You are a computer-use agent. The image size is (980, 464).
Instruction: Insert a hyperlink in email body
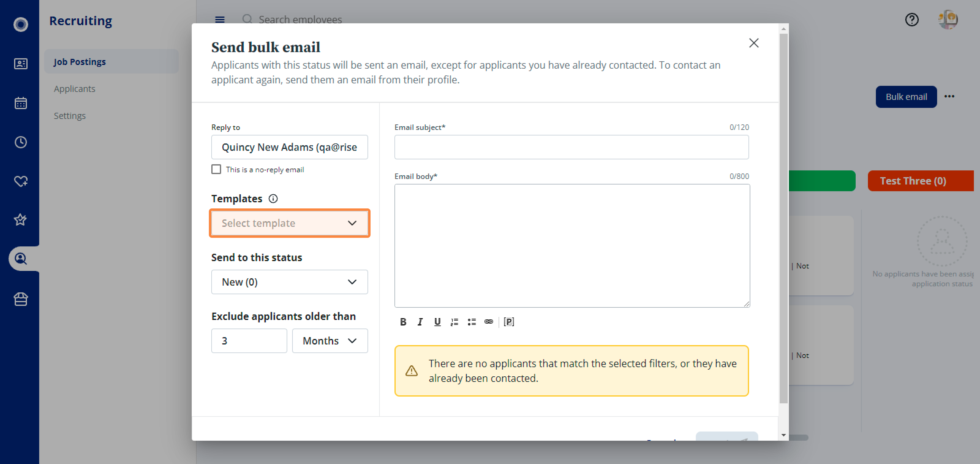tap(488, 321)
